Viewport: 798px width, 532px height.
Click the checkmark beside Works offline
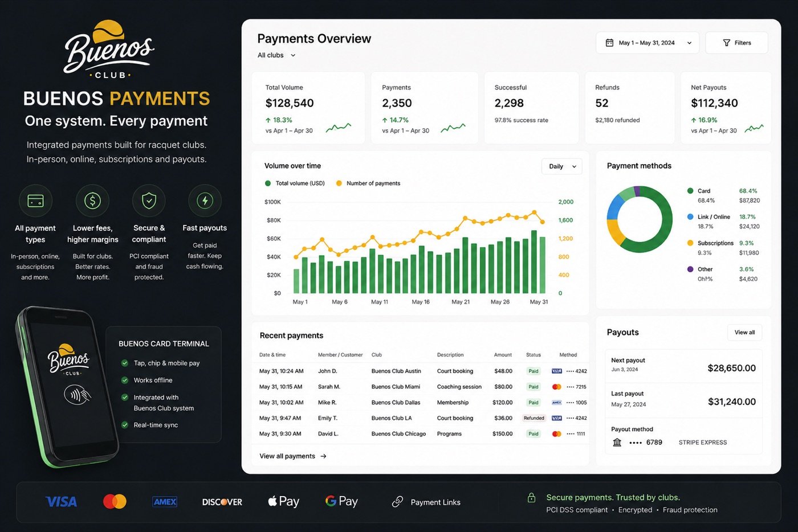125,380
